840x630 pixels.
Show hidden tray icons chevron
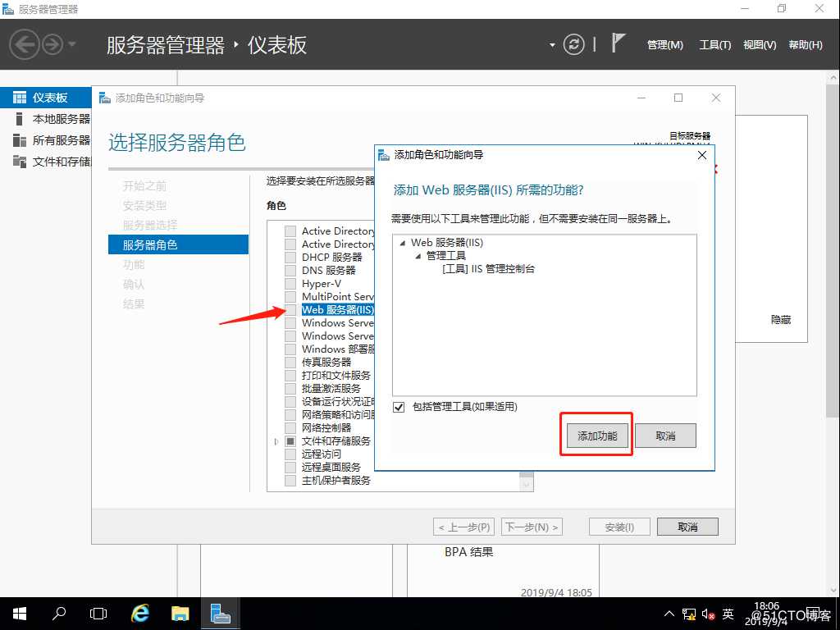coord(669,614)
